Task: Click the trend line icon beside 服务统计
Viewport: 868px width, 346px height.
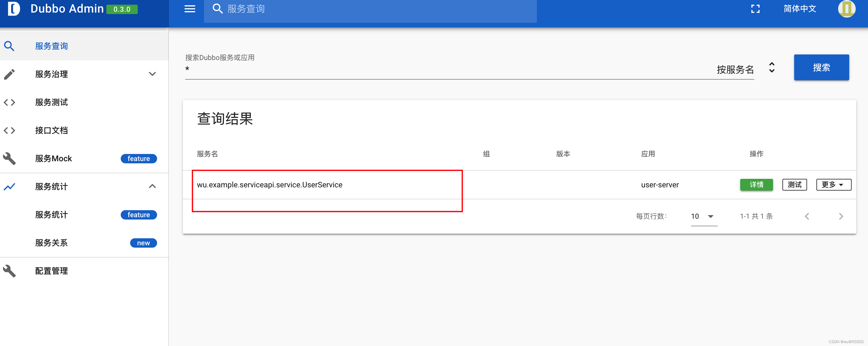Action: [9, 186]
